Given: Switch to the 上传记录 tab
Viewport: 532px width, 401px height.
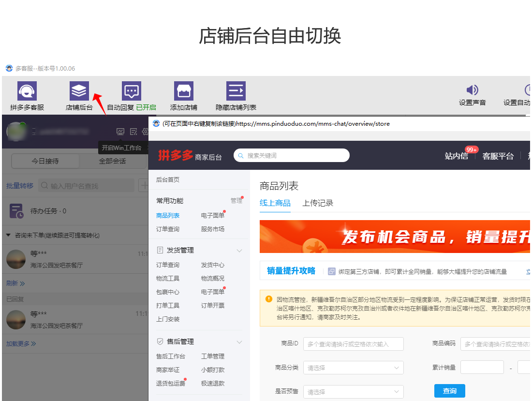Looking at the screenshot, I should (x=318, y=203).
